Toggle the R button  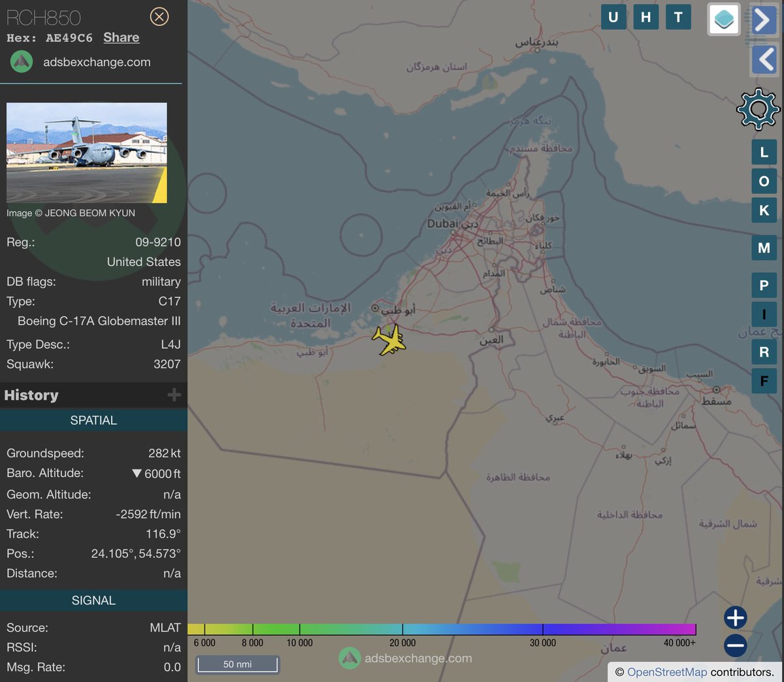click(764, 352)
